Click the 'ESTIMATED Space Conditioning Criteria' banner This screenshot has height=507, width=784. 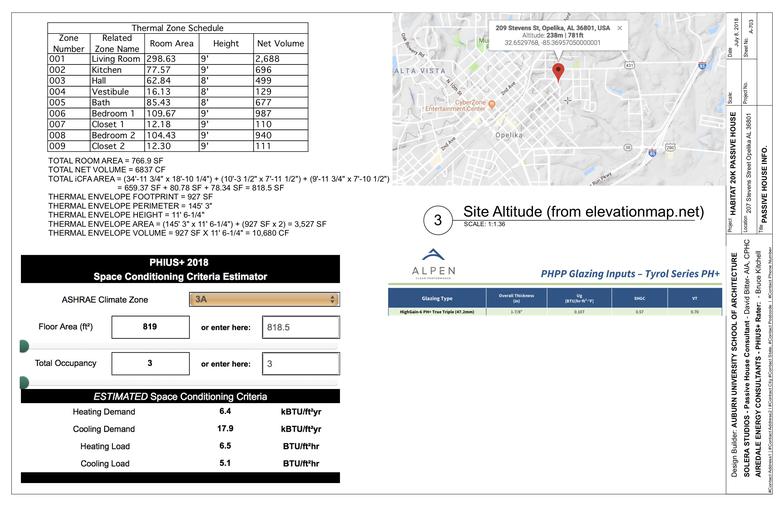[180, 396]
